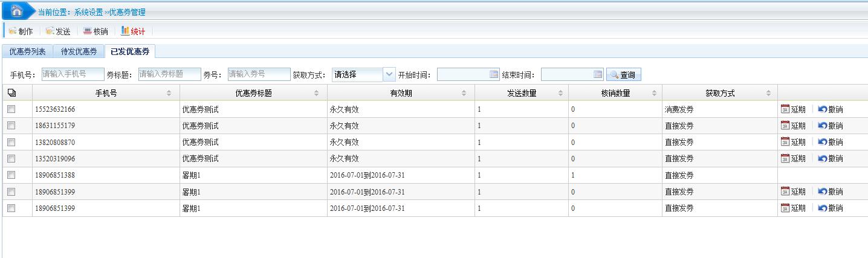Sort by the 手机号 column arrows
Viewport: 868px width, 258px height.
click(x=169, y=94)
